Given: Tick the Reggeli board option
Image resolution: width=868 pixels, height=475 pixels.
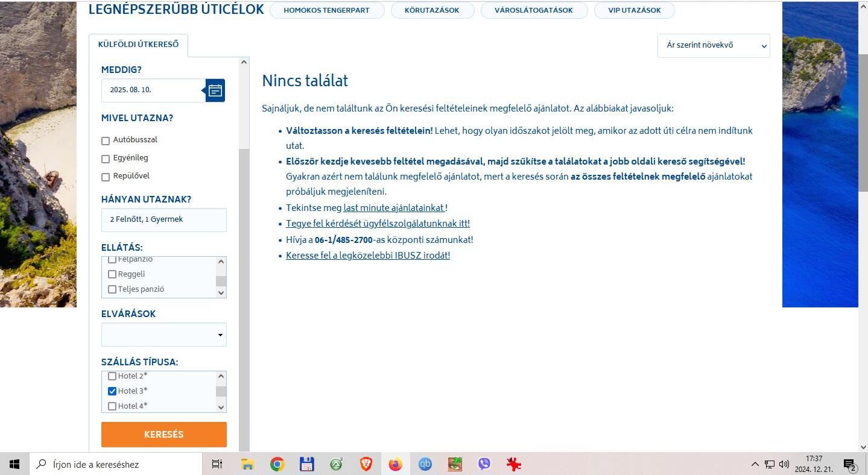Looking at the screenshot, I should pos(112,274).
